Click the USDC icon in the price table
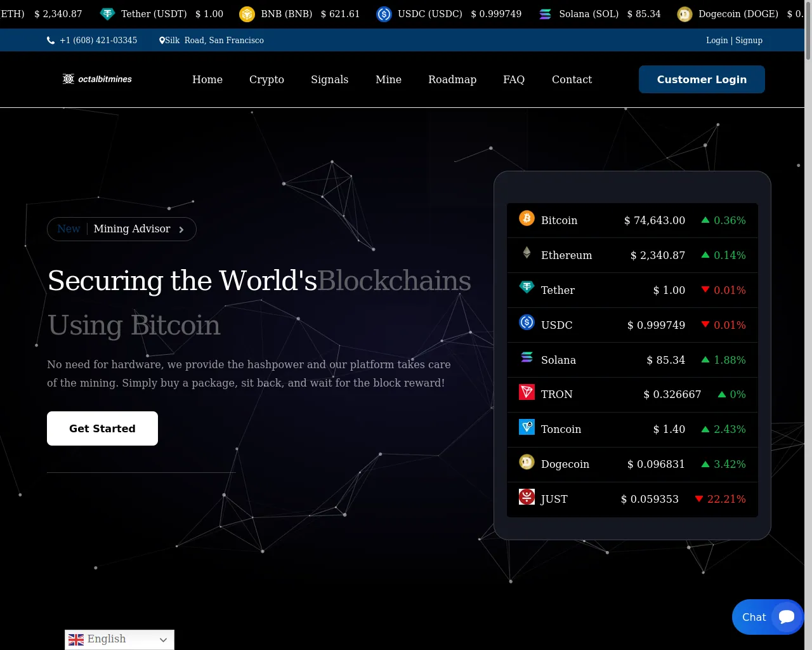812x650 pixels. tap(527, 322)
